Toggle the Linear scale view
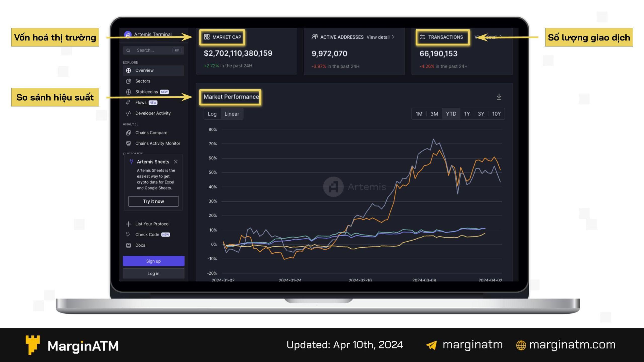Image resolution: width=644 pixels, height=362 pixels. 232,114
